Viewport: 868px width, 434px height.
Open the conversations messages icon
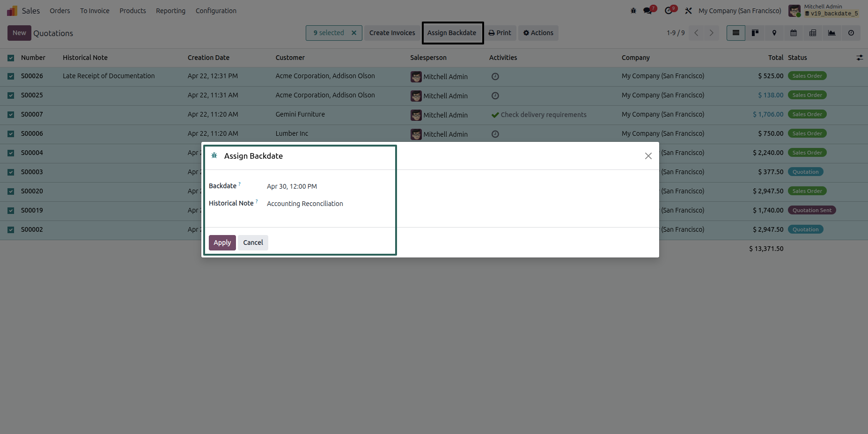click(648, 10)
